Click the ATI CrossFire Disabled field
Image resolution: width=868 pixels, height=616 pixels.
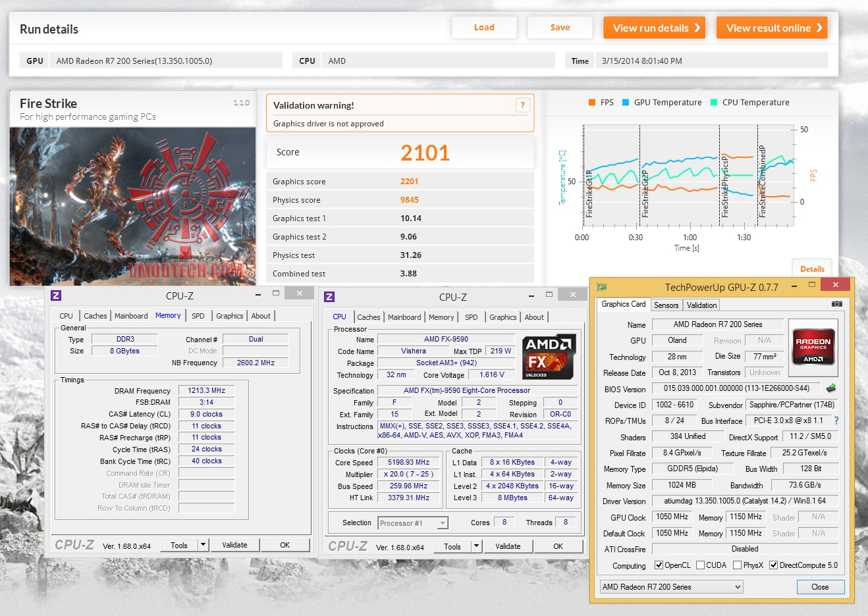point(745,549)
